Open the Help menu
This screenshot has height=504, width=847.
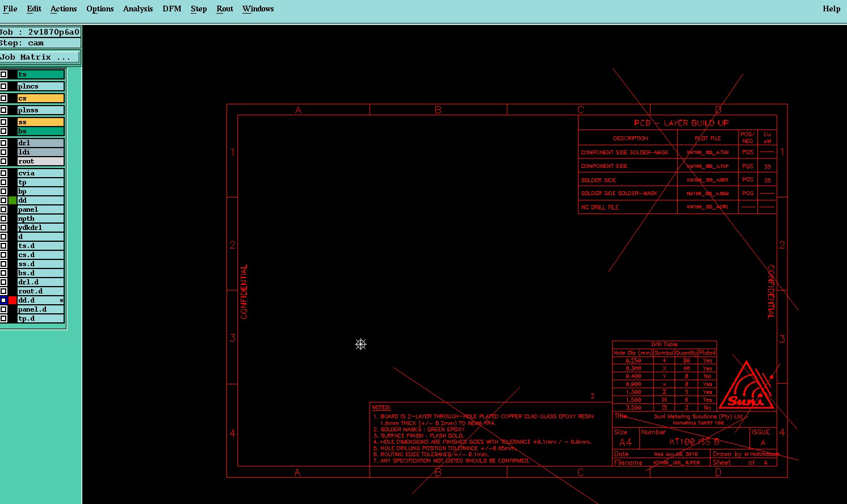click(832, 9)
